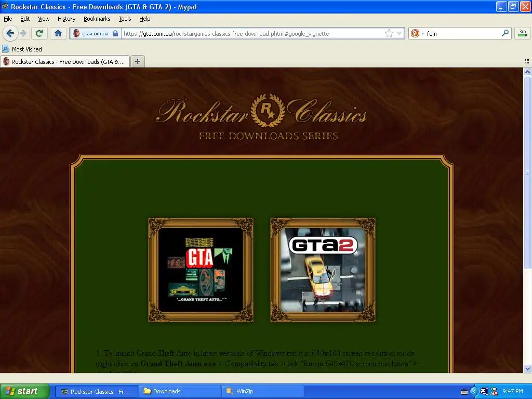Open the Most Visited bookmarks folder
The width and height of the screenshot is (532, 399).
click(x=22, y=49)
